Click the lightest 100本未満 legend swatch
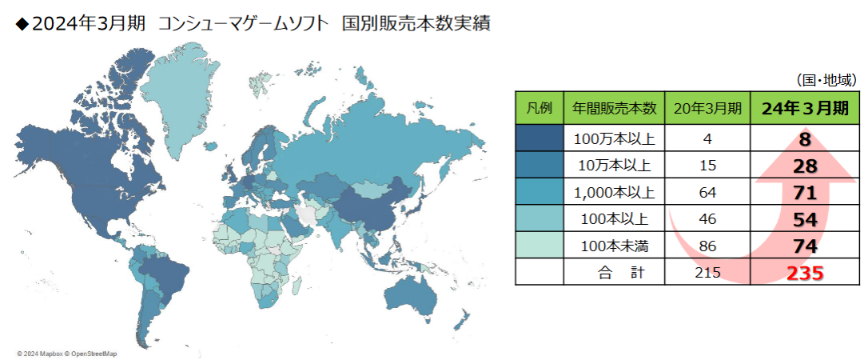The image size is (868, 364). [539, 246]
